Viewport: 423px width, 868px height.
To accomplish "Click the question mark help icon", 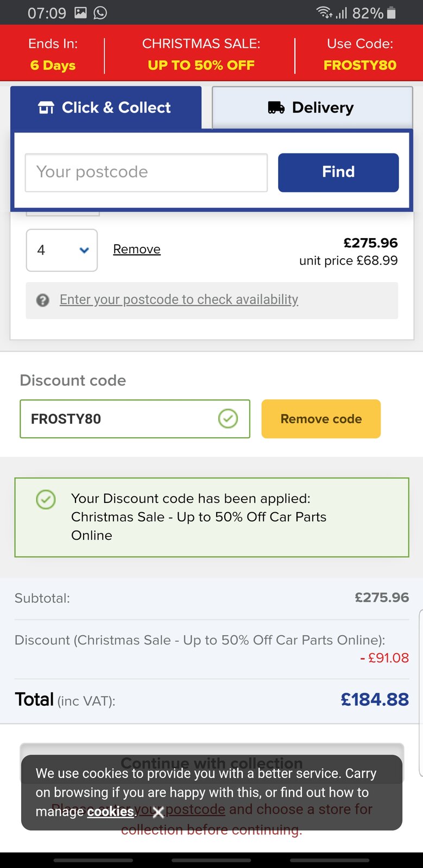I will (43, 300).
